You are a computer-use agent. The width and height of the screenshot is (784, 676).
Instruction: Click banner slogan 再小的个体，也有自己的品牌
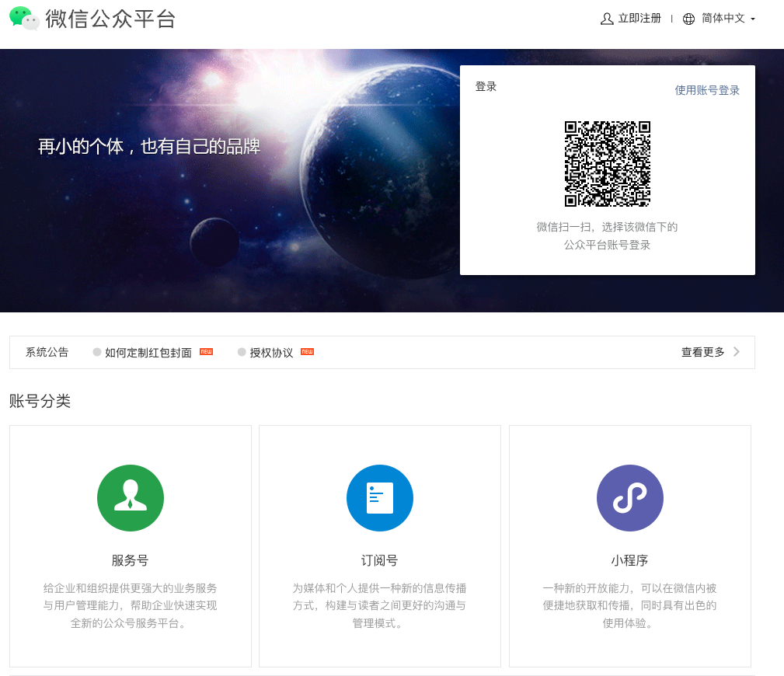[x=149, y=147]
